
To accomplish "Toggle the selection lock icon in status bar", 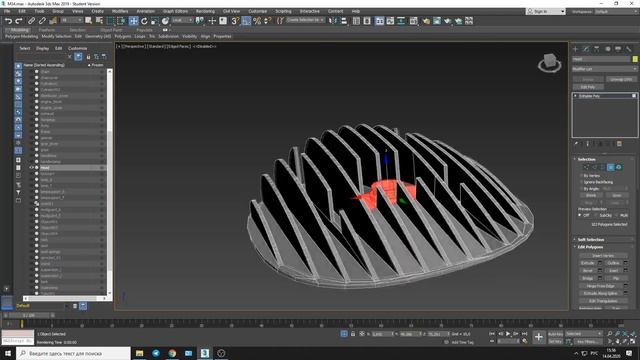I will [x=353, y=334].
